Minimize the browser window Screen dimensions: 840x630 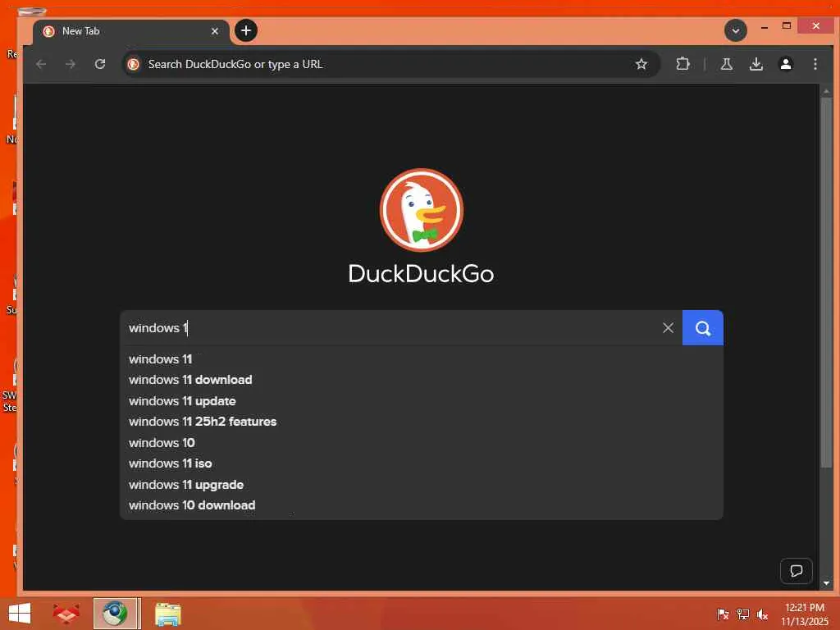[765, 26]
